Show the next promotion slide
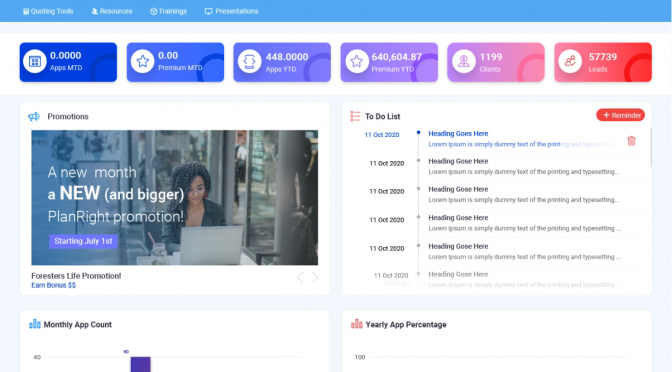The width and height of the screenshot is (672, 372). tap(315, 277)
